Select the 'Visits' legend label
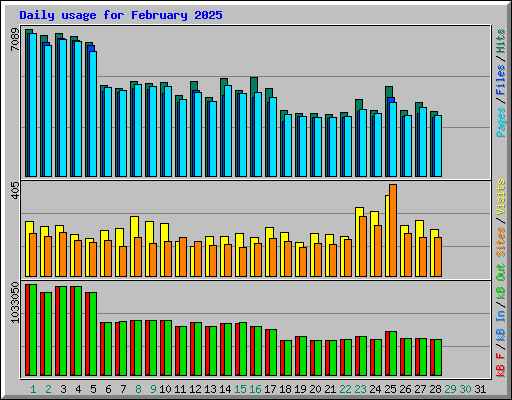Screen dimensions: 512x400 tap(500, 197)
